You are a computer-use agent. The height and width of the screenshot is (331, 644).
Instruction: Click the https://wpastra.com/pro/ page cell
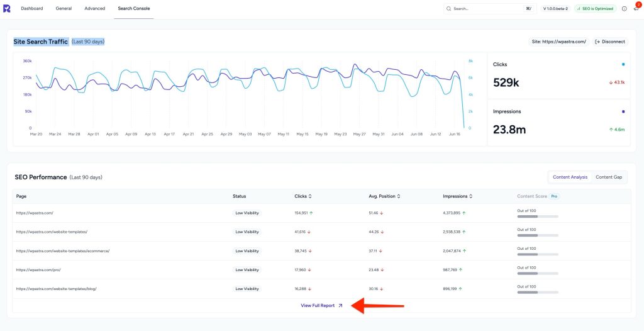click(38, 270)
